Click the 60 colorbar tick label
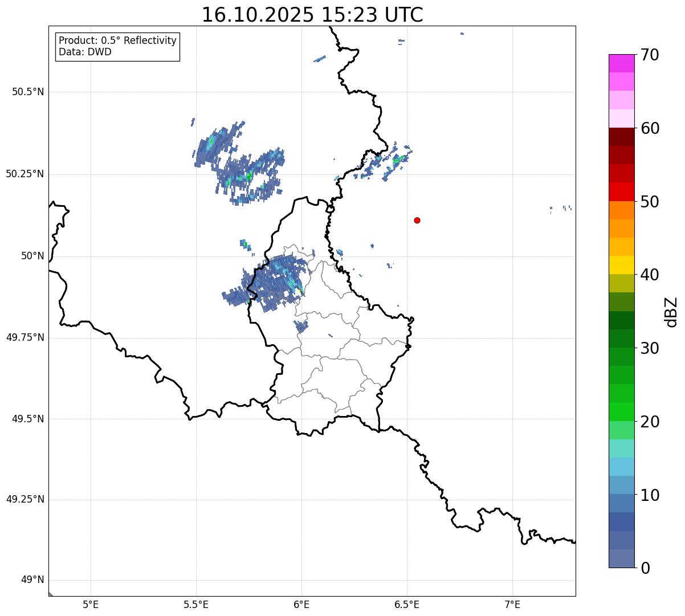Screen dimensions: 685x616 click(x=650, y=128)
